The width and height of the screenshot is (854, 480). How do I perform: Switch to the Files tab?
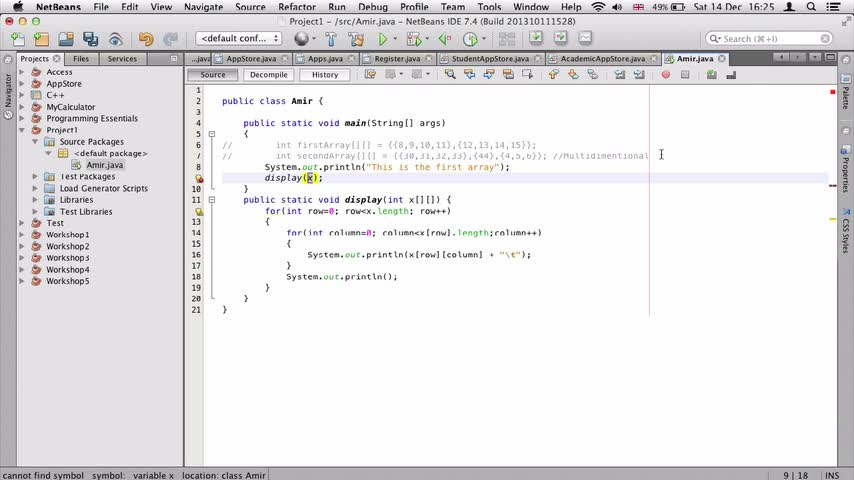(x=81, y=59)
